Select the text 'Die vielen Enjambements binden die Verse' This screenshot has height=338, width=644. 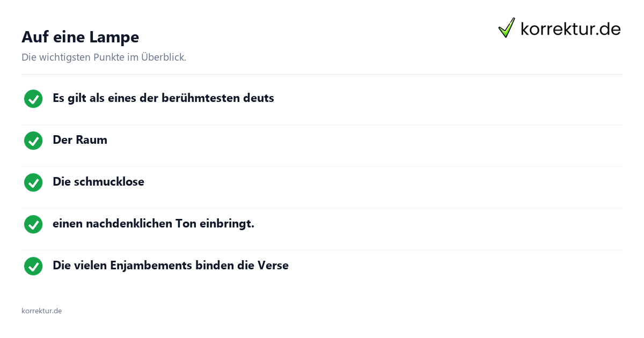coord(171,266)
